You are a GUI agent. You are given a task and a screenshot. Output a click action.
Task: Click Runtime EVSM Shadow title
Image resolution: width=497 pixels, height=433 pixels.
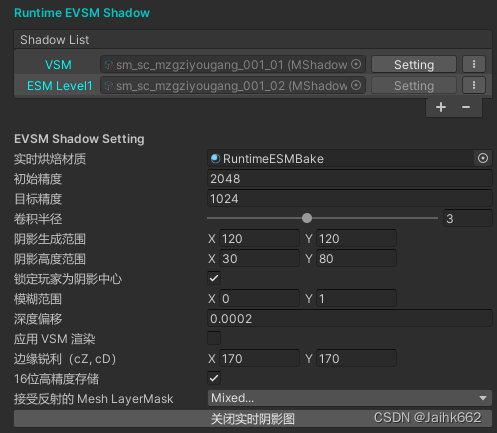(82, 13)
